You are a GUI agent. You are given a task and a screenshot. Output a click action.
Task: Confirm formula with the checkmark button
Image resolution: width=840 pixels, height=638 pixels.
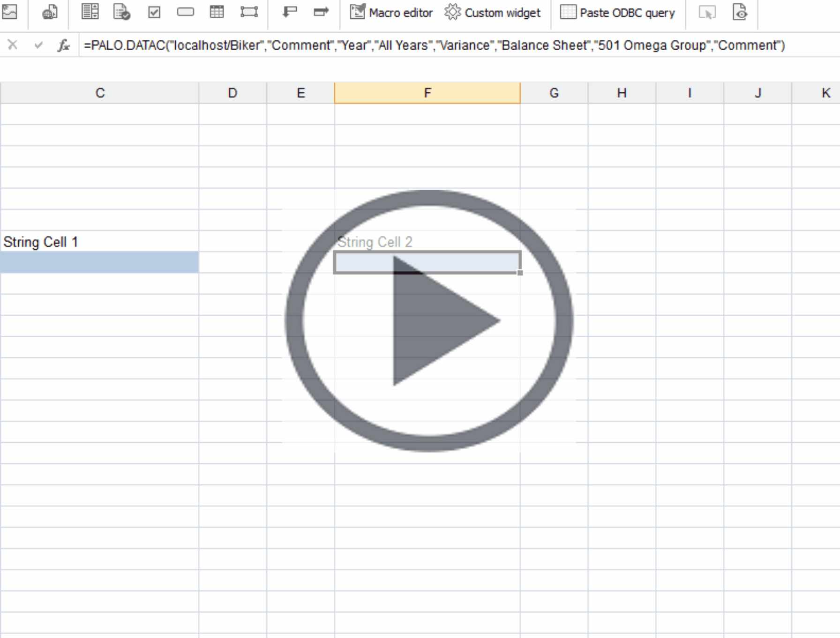37,45
